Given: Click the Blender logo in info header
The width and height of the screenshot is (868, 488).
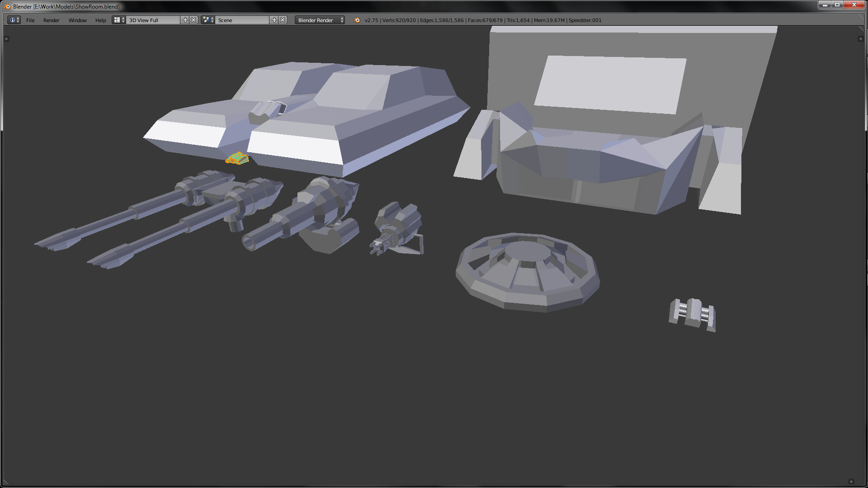Looking at the screenshot, I should tap(357, 20).
